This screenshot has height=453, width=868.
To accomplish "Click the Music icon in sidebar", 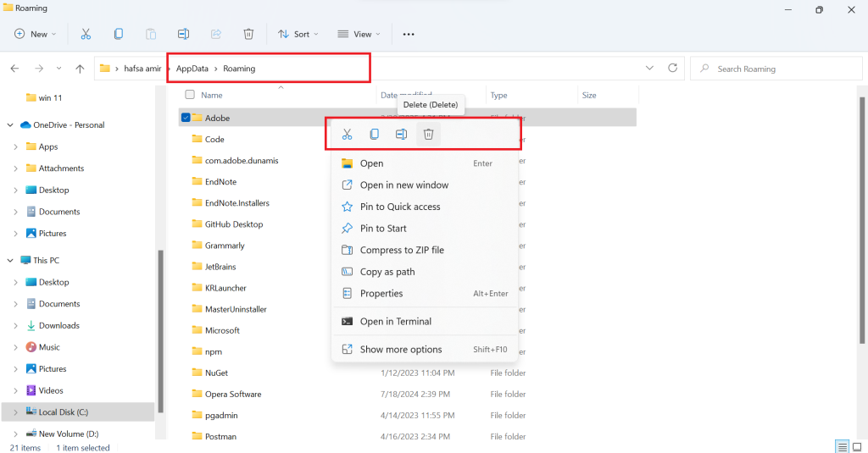I will 31,347.
